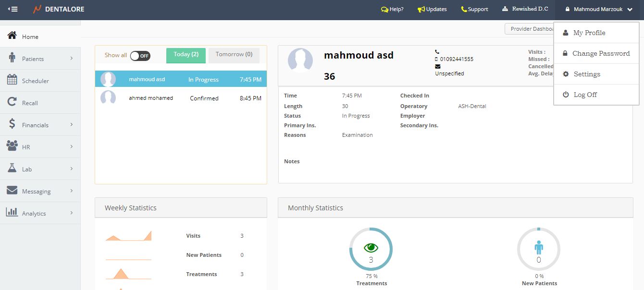This screenshot has height=290, width=644.
Task: Click the sidebar collapse hamburger icon
Action: point(13,9)
